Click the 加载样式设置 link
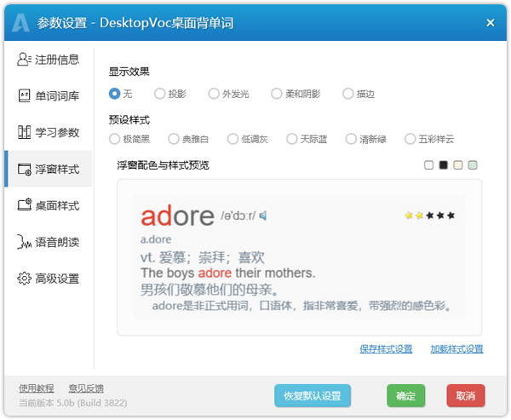The width and height of the screenshot is (511, 420). (456, 349)
